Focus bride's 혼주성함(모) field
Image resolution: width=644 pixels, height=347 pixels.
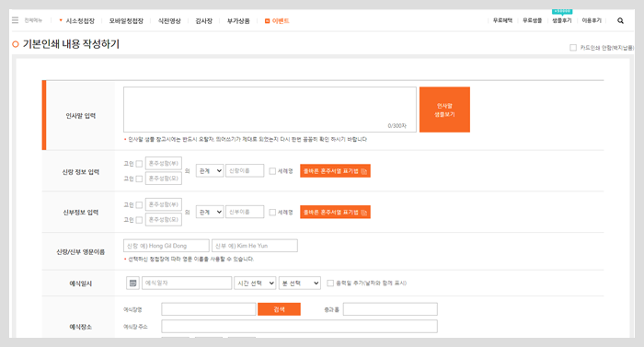164,220
